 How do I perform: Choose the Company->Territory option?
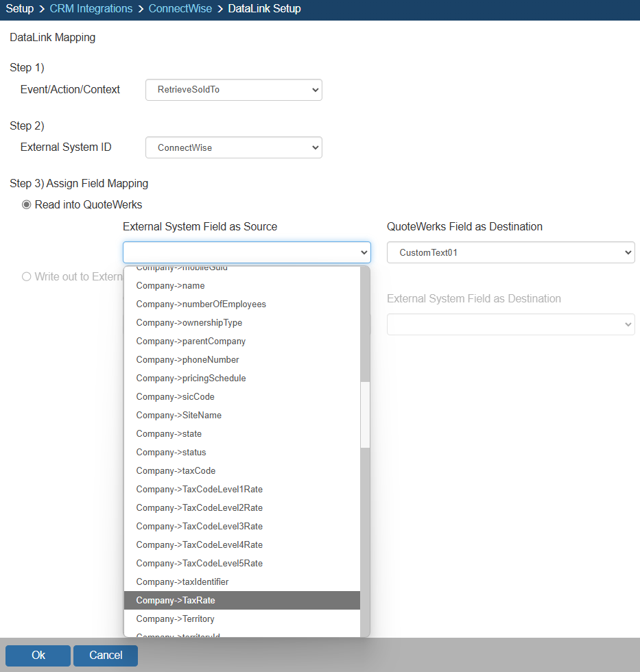175,619
